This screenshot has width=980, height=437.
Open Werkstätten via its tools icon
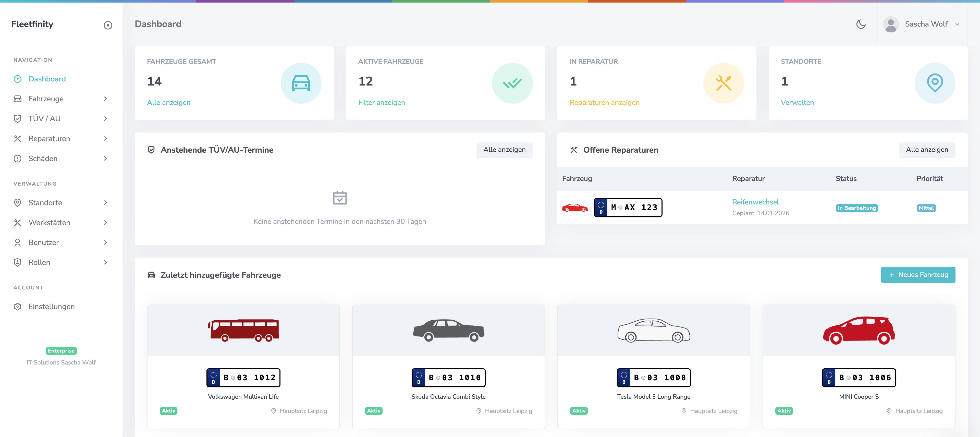(x=18, y=222)
